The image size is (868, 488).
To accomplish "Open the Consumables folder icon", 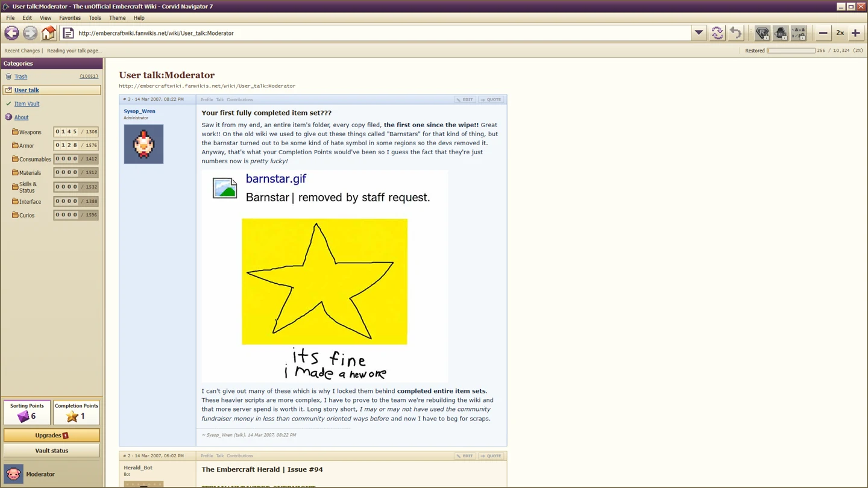I will coord(15,159).
